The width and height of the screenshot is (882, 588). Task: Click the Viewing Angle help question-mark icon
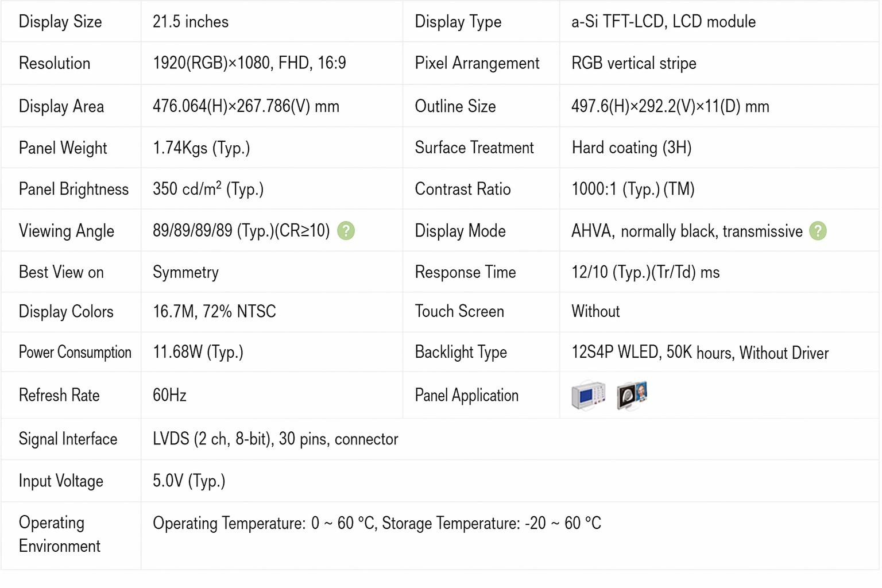[x=346, y=231]
